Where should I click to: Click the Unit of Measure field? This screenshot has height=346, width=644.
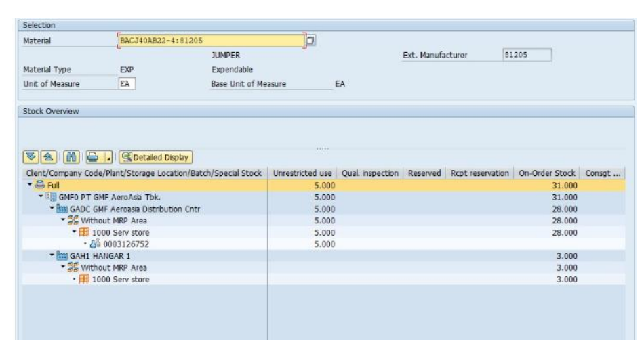[x=125, y=84]
